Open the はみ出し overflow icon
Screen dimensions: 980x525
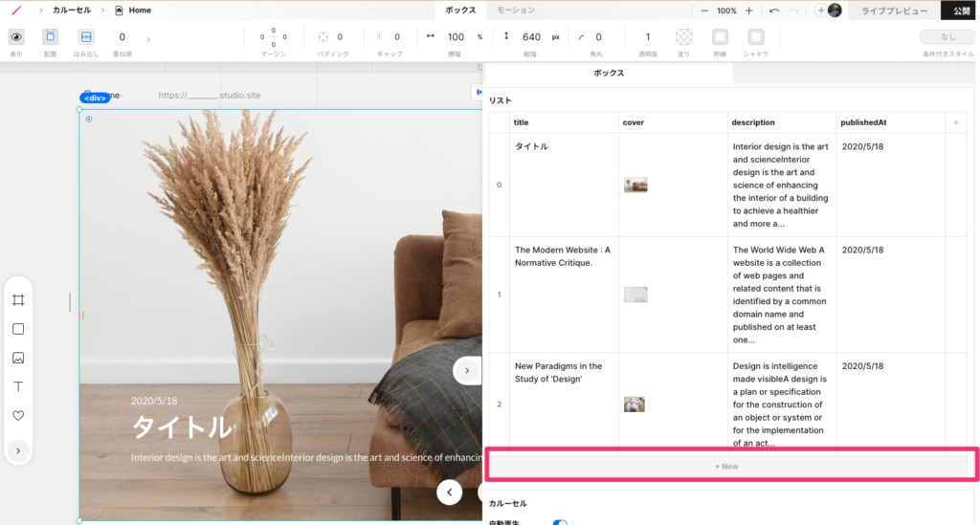(86, 37)
